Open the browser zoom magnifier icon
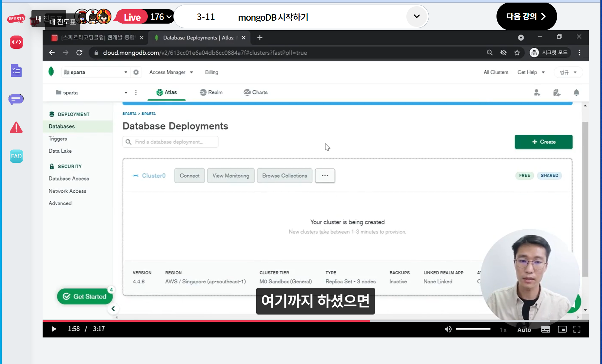The image size is (602, 364). 490,53
